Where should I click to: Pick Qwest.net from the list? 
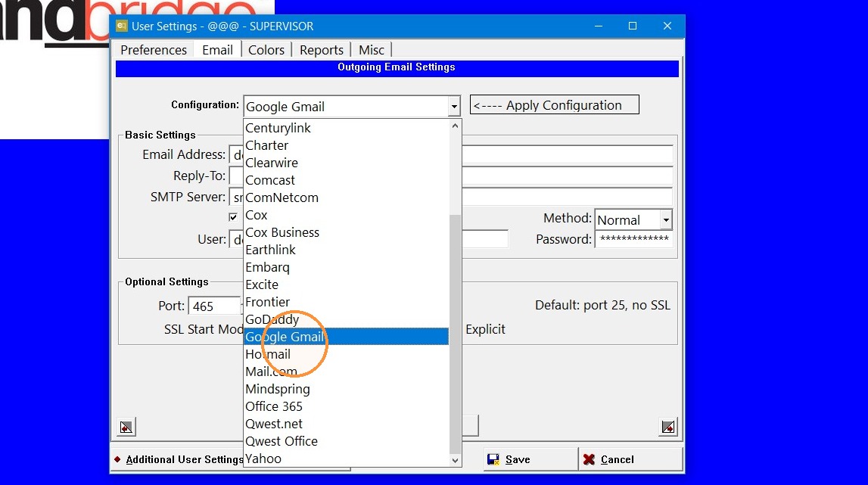[x=347, y=424]
